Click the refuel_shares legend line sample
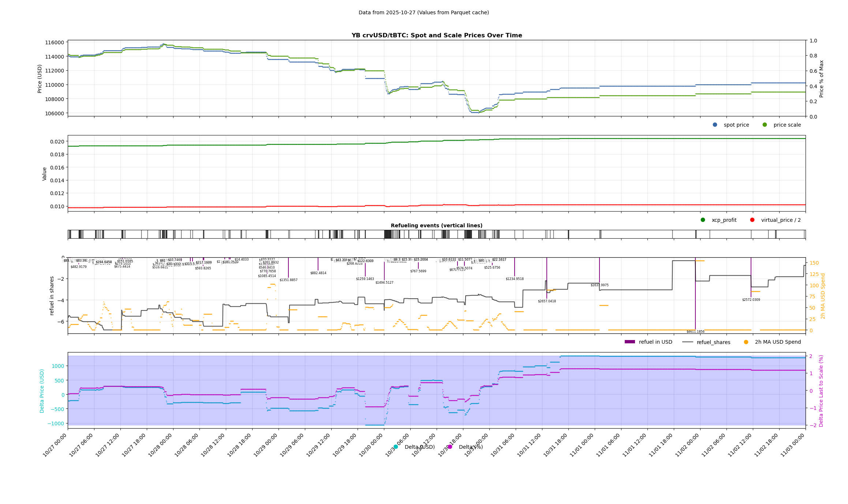 coord(687,342)
